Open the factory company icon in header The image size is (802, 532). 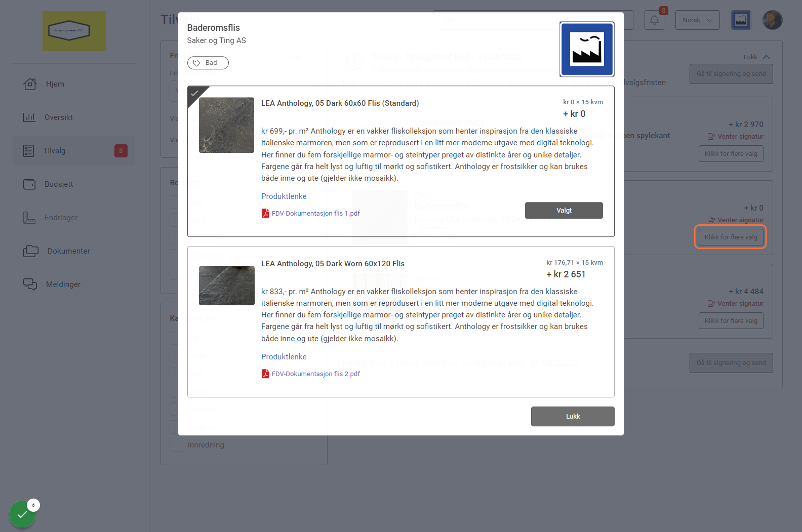[741, 20]
